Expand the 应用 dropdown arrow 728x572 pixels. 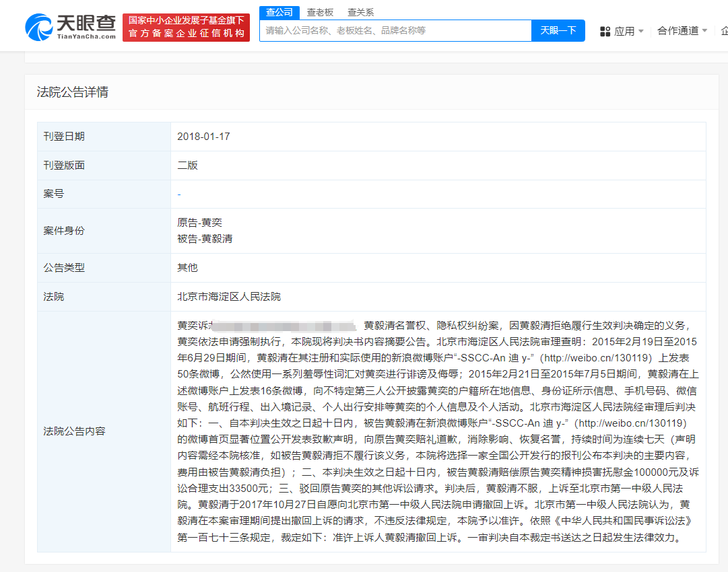point(641,31)
